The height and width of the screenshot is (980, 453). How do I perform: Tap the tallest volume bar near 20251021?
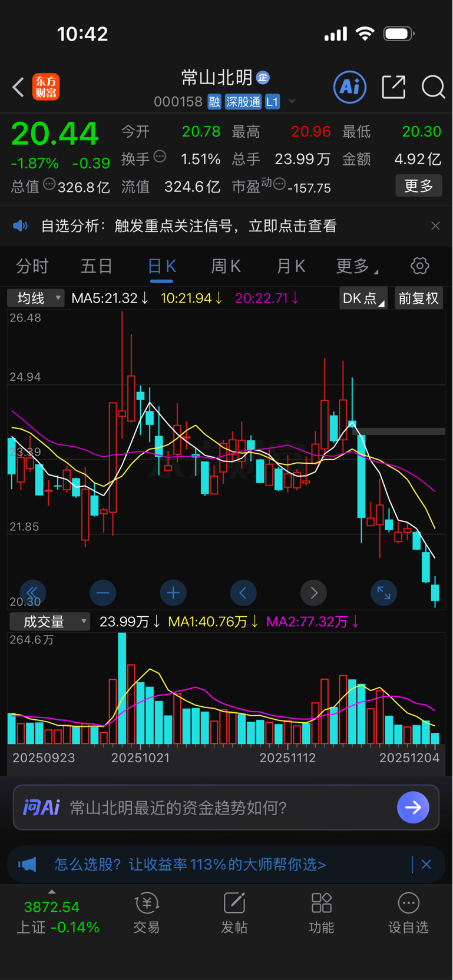coord(122,688)
